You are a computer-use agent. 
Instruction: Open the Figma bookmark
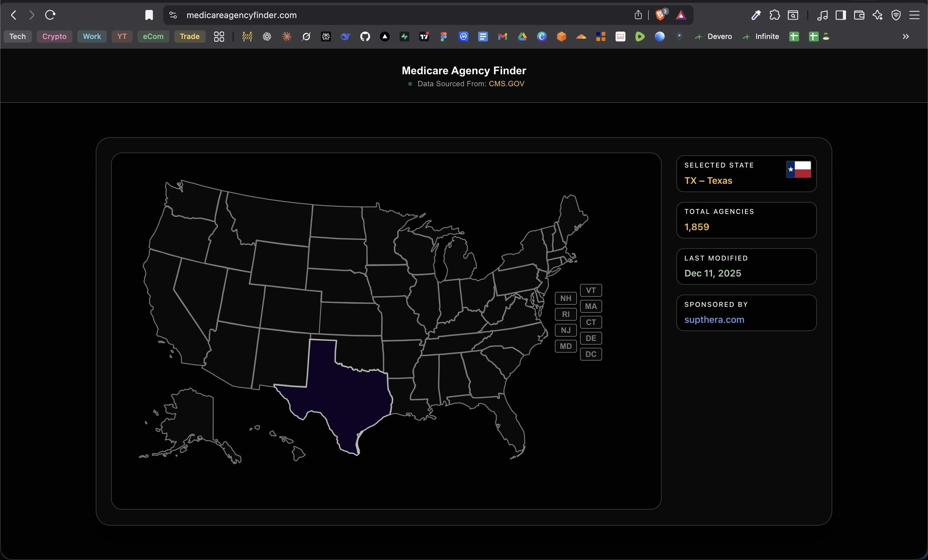(x=444, y=37)
